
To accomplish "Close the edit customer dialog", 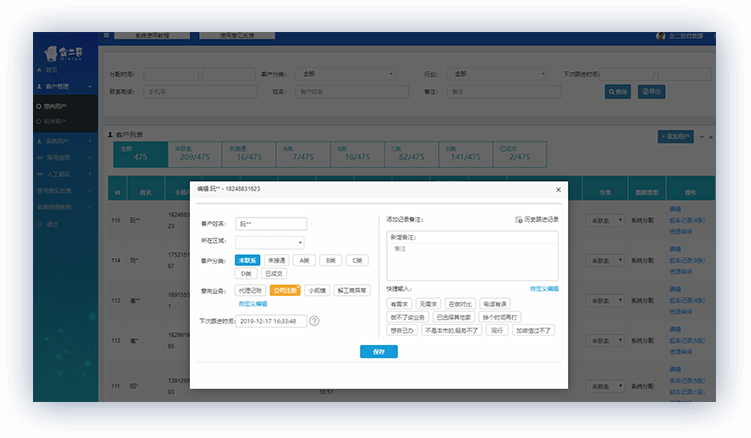I will (558, 188).
